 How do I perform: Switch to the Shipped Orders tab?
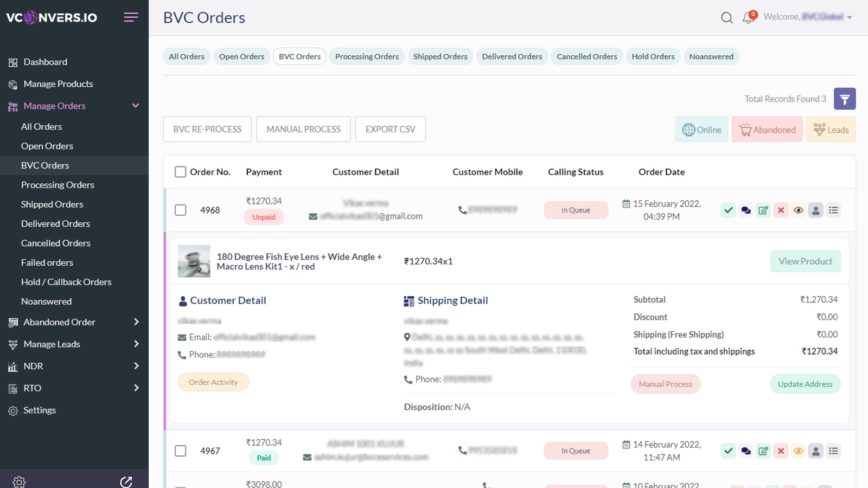point(440,56)
